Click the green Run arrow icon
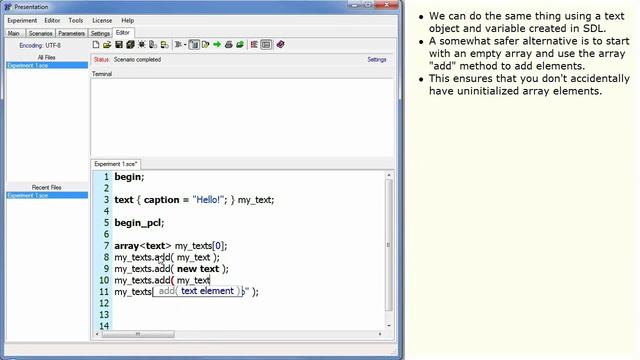This screenshot has width=640, height=360. pos(217,44)
